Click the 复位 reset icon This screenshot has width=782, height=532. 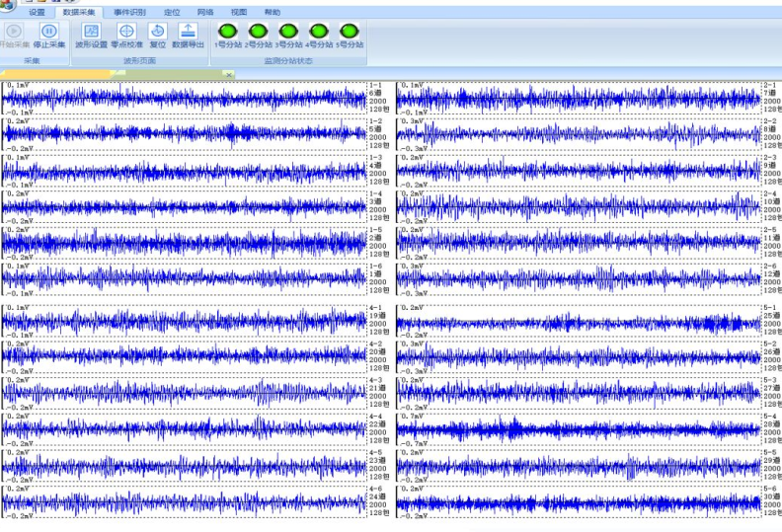[158, 32]
